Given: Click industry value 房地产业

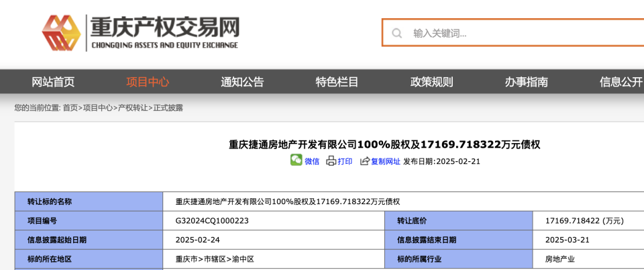Looking at the screenshot, I should (559, 259).
